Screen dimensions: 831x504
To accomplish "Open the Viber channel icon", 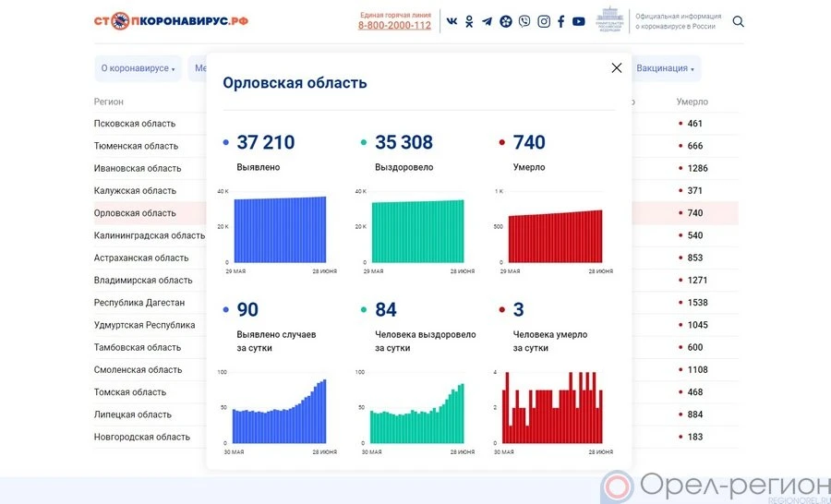I will coord(524,21).
